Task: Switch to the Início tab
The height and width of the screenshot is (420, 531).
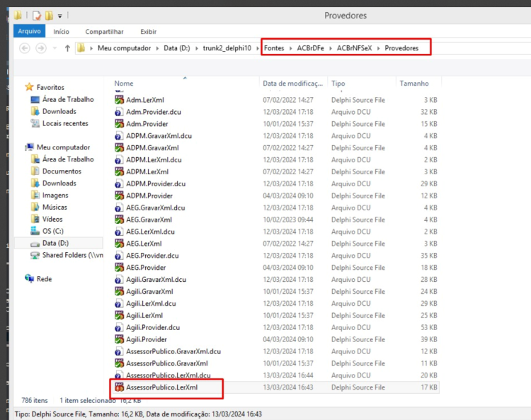Action: pos(61,31)
